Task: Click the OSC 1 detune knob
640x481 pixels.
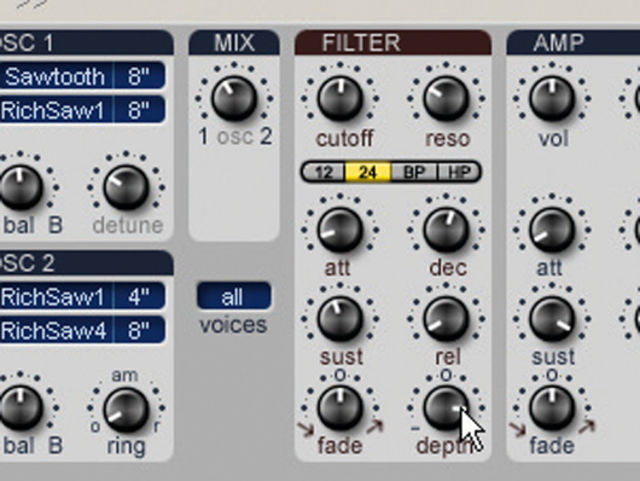Action: pyautogui.click(x=126, y=187)
